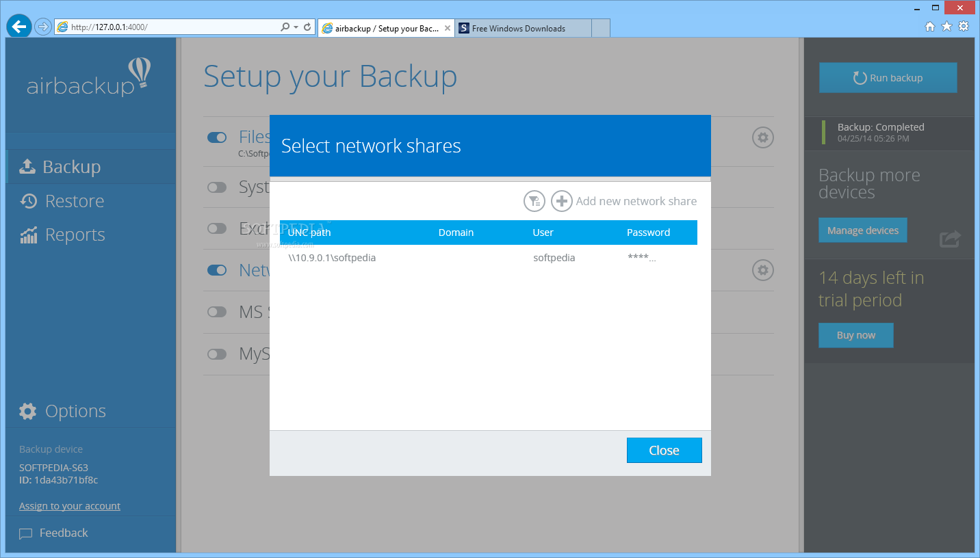
Task: Click the plus icon to add a share
Action: point(562,201)
